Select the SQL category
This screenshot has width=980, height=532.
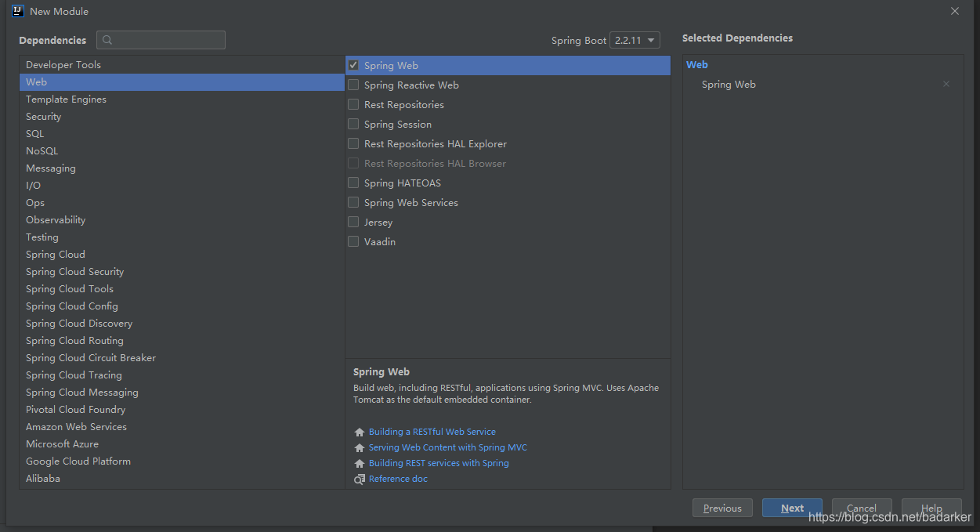182,134
